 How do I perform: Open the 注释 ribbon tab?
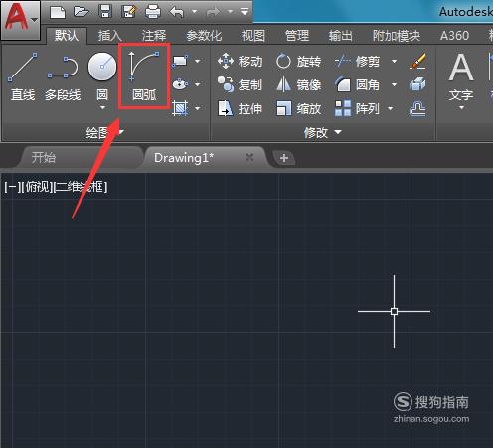pyautogui.click(x=153, y=36)
